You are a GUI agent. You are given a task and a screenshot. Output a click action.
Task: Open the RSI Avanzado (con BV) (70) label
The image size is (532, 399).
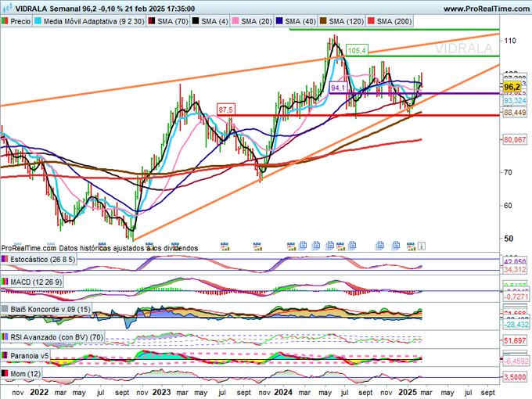(52, 337)
